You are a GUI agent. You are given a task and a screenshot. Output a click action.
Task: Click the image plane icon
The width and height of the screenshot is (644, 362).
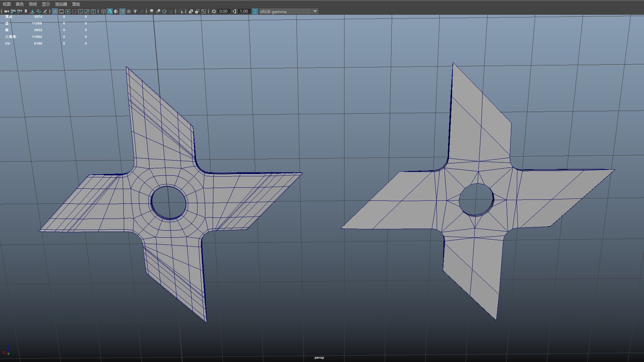point(32,11)
